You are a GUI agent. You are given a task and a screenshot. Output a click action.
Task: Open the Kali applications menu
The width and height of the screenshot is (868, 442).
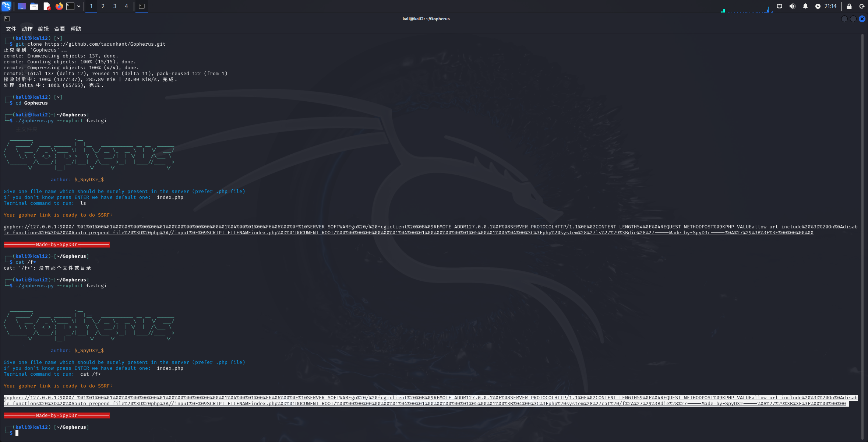[x=7, y=6]
